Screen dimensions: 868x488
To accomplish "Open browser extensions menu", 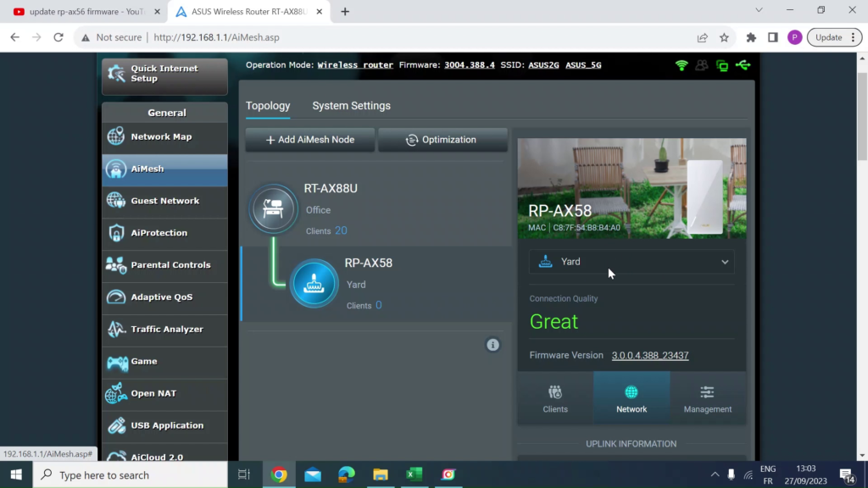I will (x=751, y=37).
